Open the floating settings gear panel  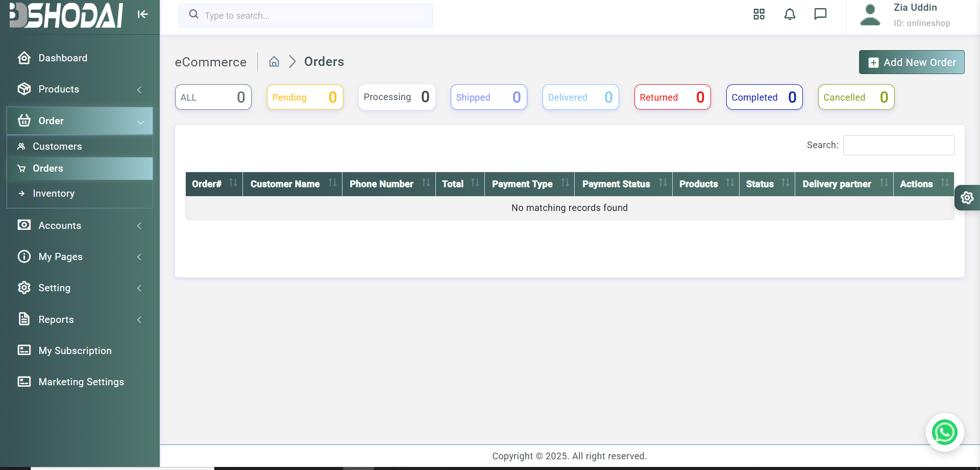pyautogui.click(x=967, y=198)
